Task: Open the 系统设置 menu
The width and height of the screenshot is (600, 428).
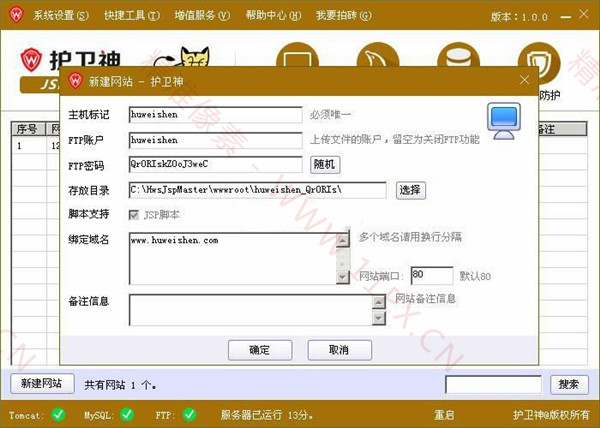Action: pos(61,15)
